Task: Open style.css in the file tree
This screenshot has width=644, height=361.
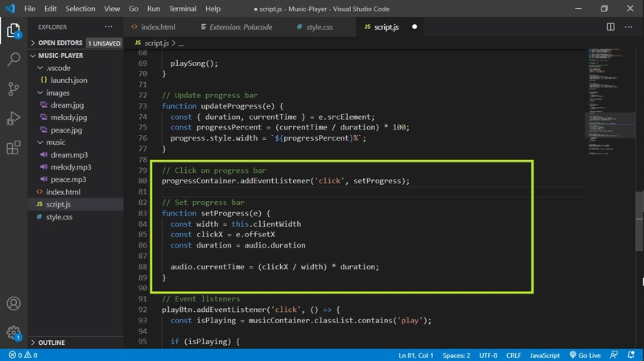Action: coord(59,217)
